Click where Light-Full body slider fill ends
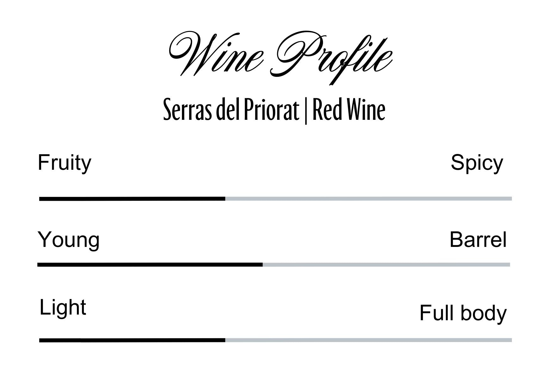This screenshot has width=553, height=392. tap(225, 340)
